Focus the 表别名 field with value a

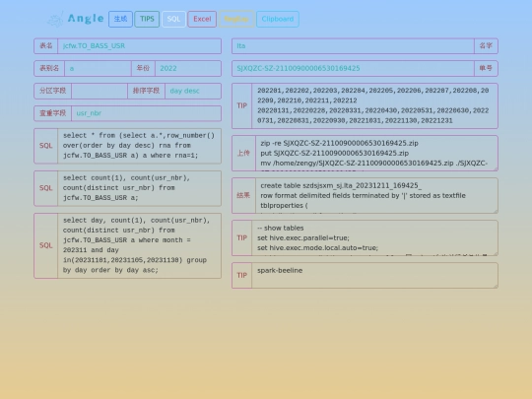98,68
